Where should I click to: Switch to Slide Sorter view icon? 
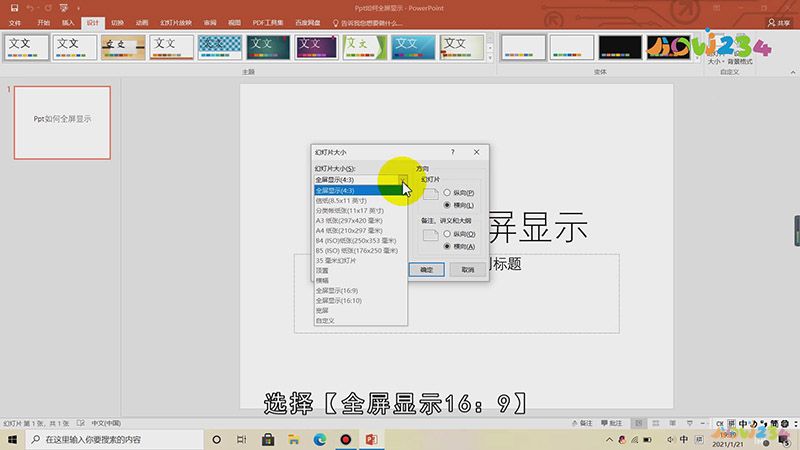pyautogui.click(x=656, y=423)
